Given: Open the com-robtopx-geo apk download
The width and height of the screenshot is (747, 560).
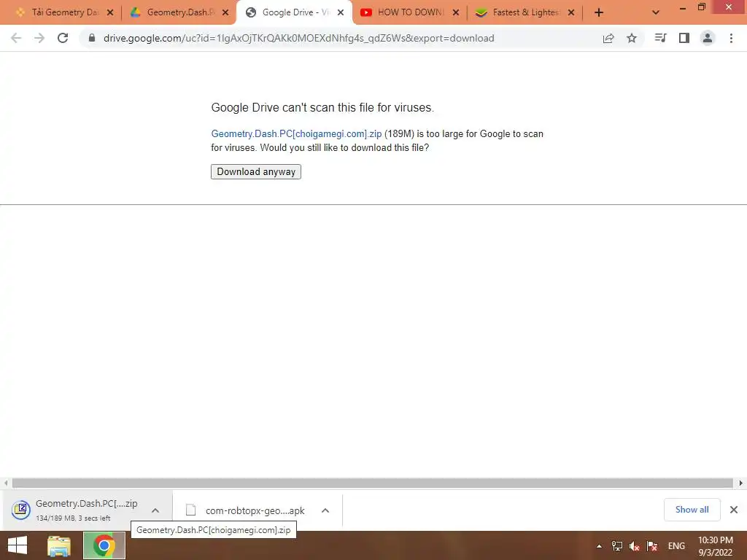Looking at the screenshot, I should click(245, 510).
